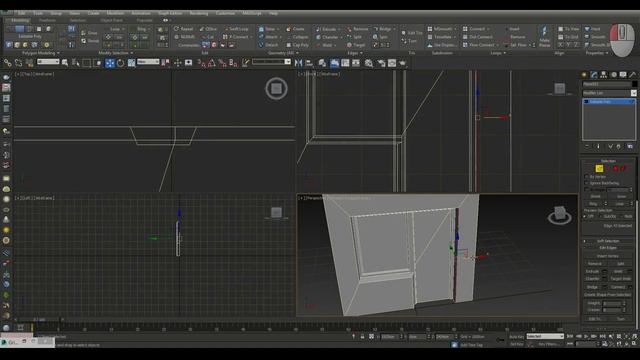Click Create Shape From Selection button
640x360 pixels.
607,295
